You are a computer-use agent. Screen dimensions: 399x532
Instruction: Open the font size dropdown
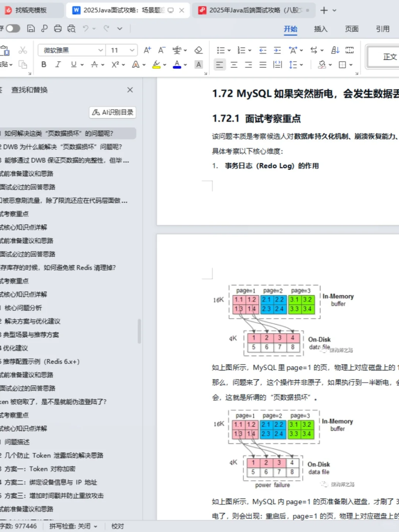click(132, 50)
